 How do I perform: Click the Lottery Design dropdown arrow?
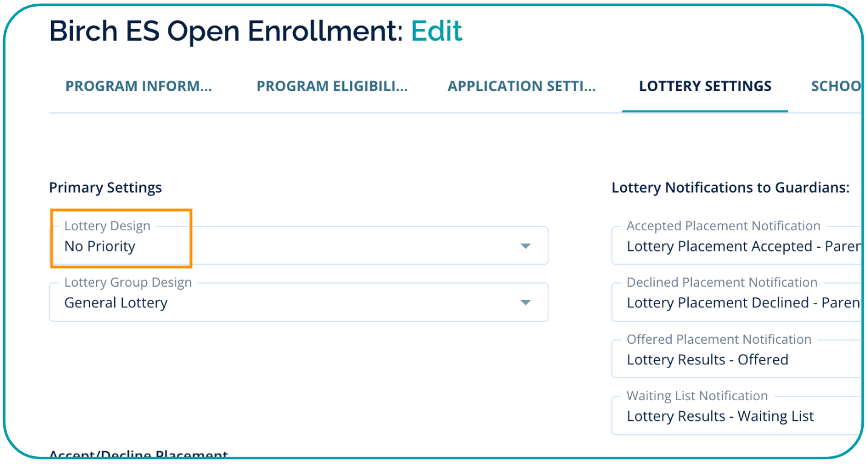526,246
